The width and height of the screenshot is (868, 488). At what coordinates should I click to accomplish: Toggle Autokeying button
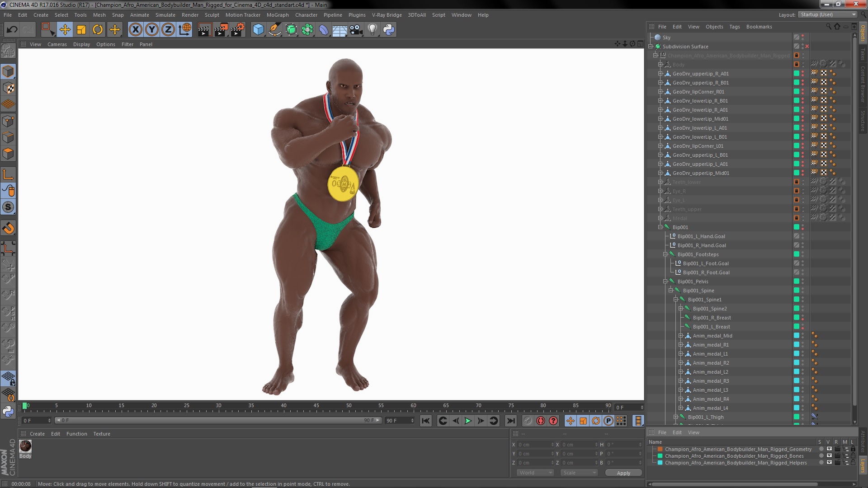coord(541,421)
